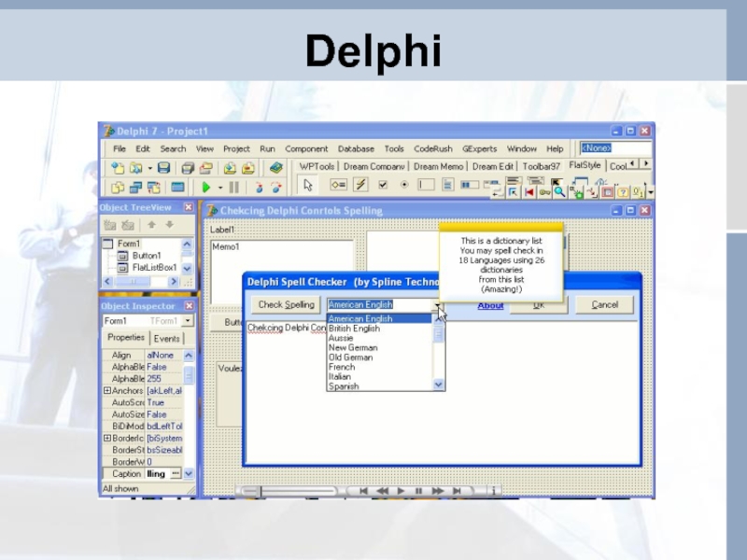Click the Save floppy disk icon
The width and height of the screenshot is (747, 560).
tap(163, 168)
